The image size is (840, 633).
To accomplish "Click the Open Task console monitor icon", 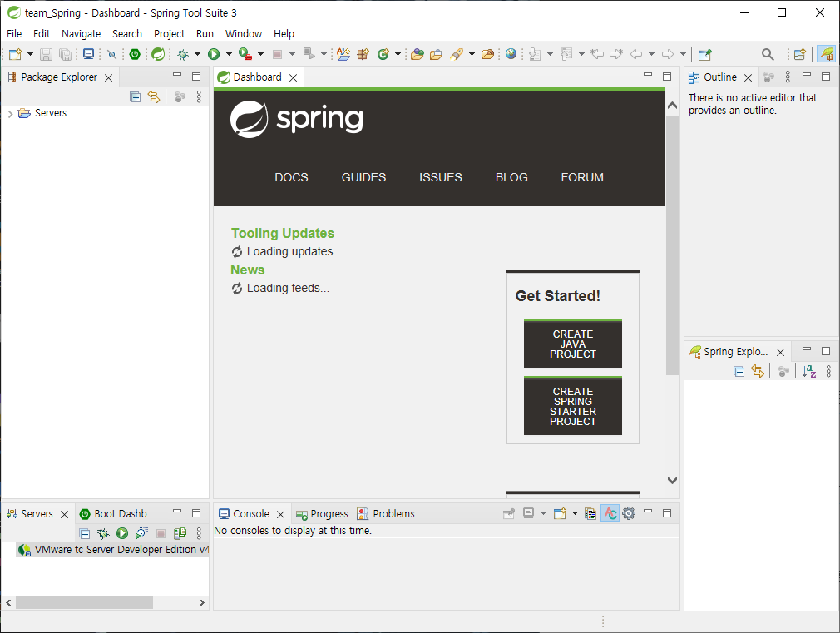I will pos(88,54).
